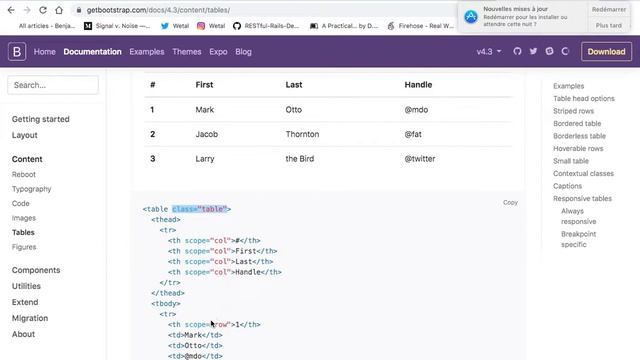Expand the Components sidebar section
Viewport: 640px width, 360px height.
pos(36,270)
